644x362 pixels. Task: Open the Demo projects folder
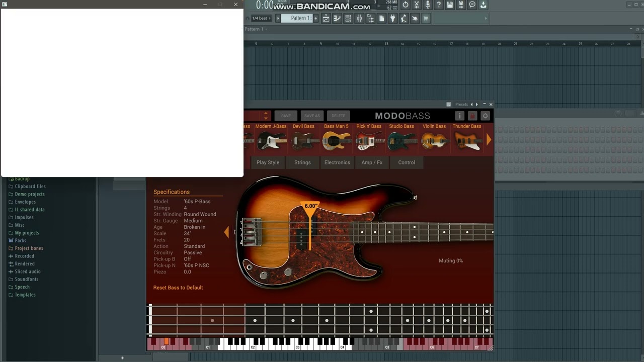pyautogui.click(x=30, y=194)
